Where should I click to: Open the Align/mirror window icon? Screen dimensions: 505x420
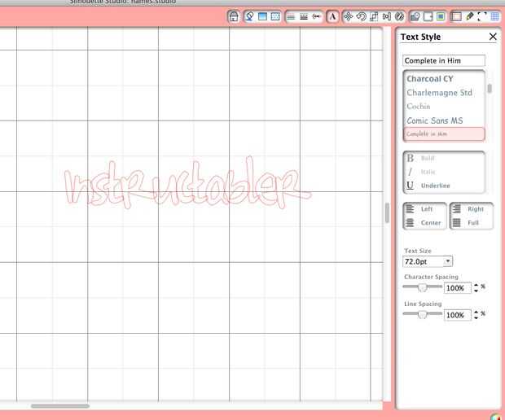click(x=386, y=16)
